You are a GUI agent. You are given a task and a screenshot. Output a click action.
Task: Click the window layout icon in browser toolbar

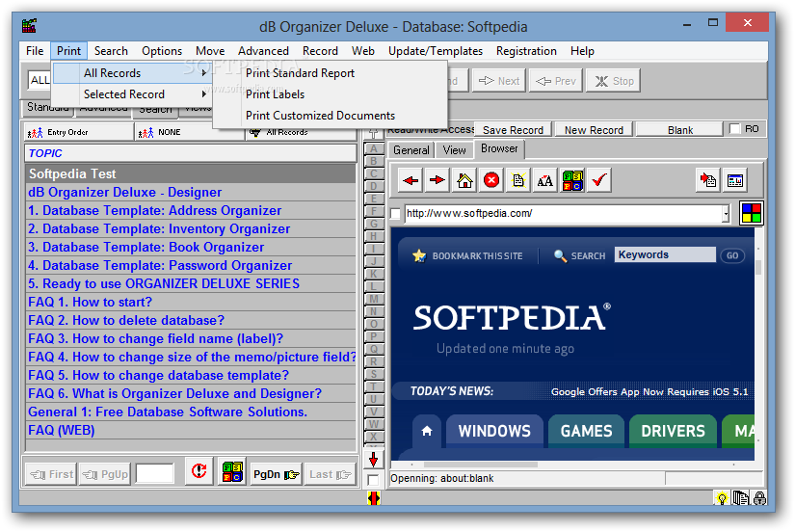[735, 180]
